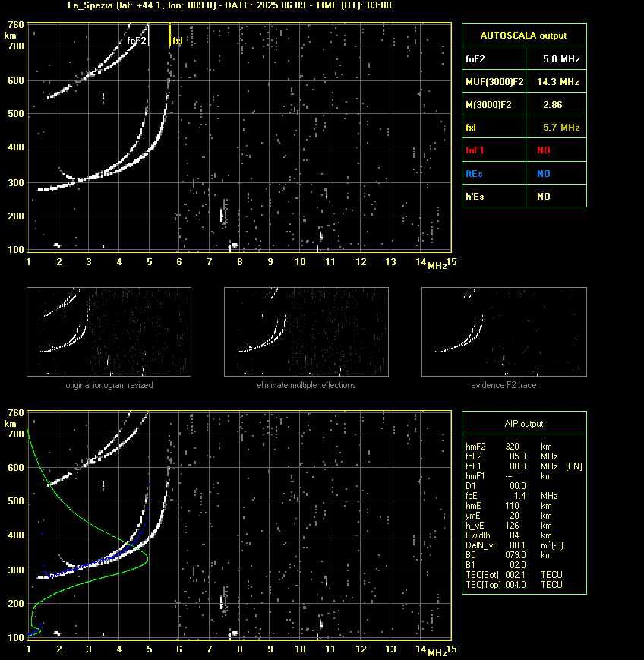Select the h'Es label
Screen dimensions: 644x660
click(x=475, y=196)
